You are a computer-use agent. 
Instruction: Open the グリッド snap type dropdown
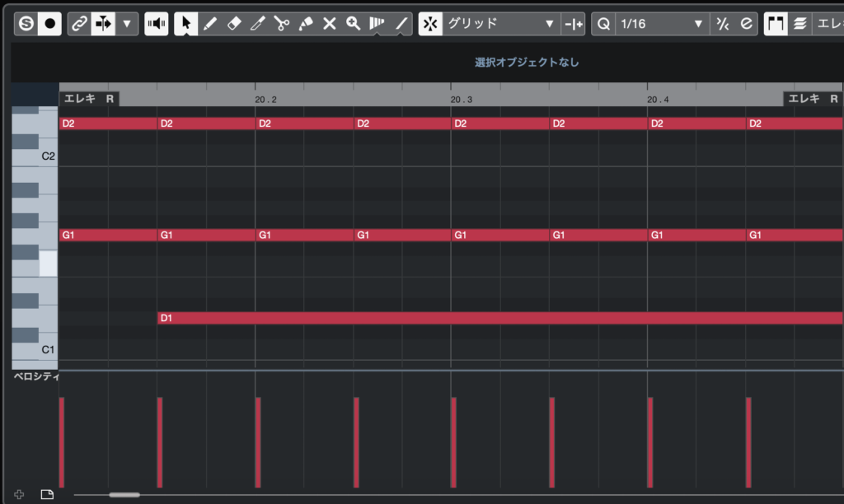(500, 24)
